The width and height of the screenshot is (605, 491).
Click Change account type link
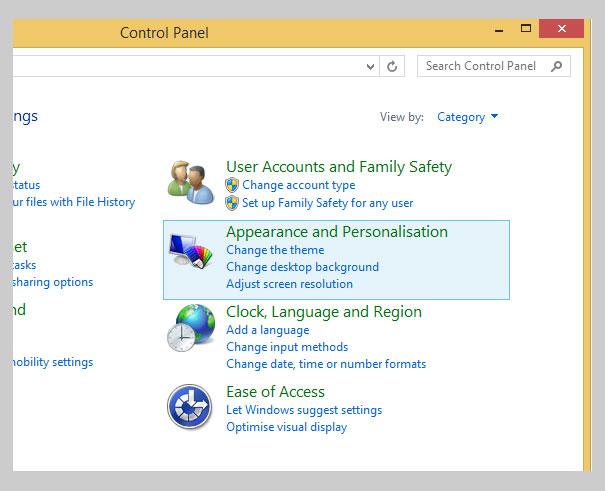pyautogui.click(x=299, y=185)
